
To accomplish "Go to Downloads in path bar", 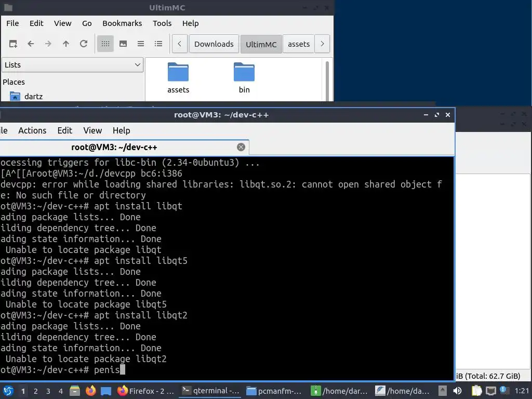I will (x=214, y=44).
